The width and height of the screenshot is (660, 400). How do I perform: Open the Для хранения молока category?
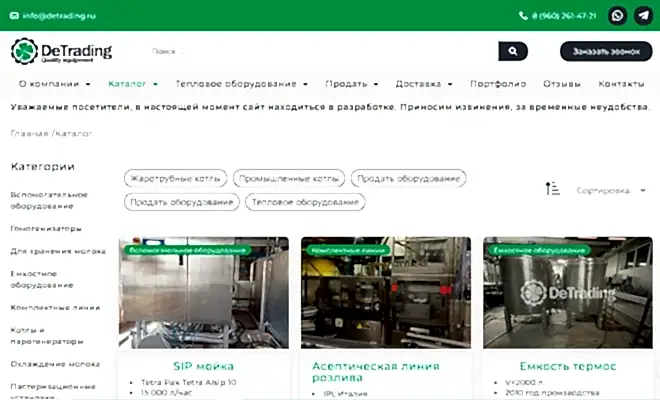58,251
